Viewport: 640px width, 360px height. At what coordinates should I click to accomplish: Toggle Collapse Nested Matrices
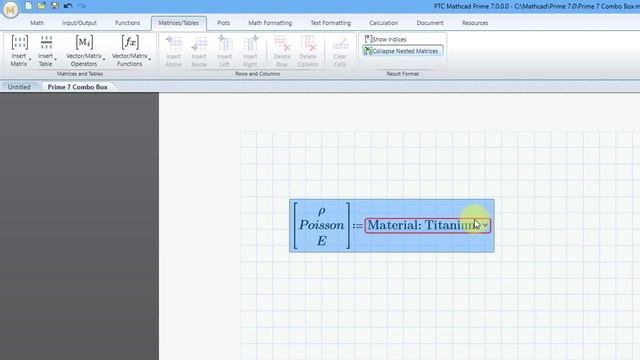coord(402,51)
